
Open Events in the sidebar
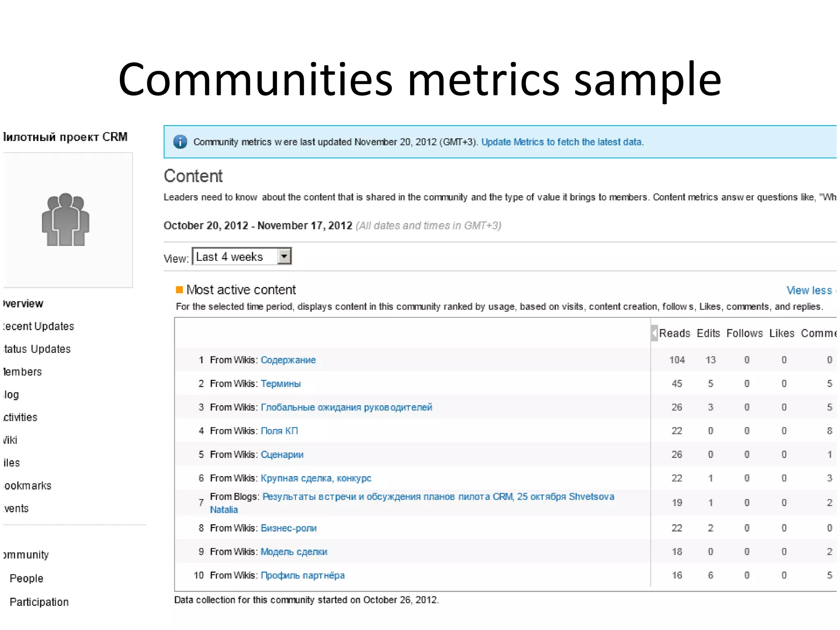point(16,509)
